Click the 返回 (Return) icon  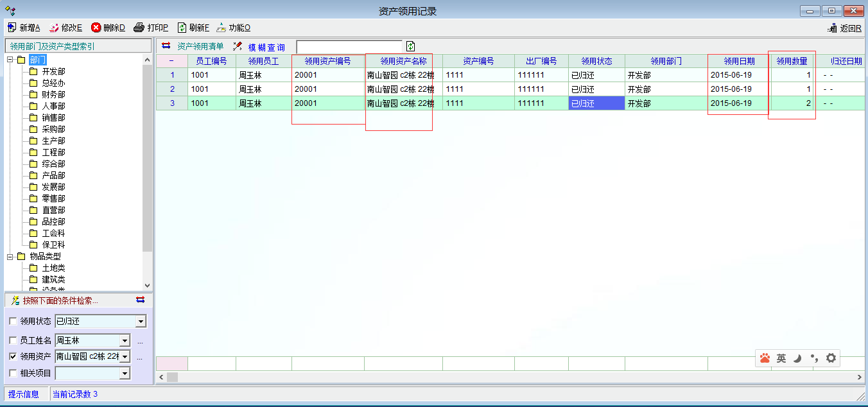click(832, 28)
